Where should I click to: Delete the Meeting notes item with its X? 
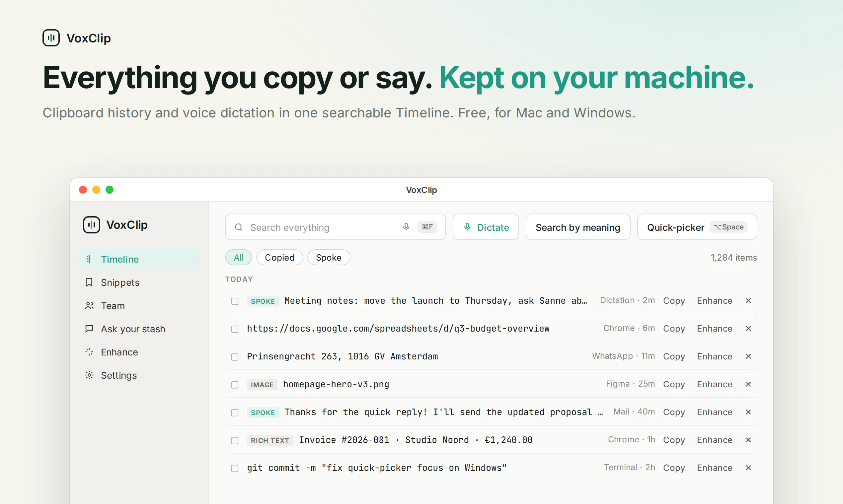click(x=748, y=300)
